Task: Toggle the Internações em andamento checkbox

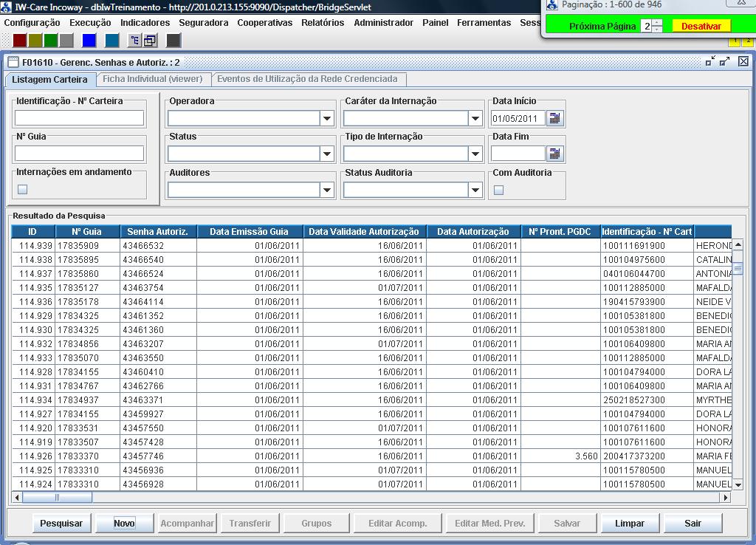Action: [23, 190]
